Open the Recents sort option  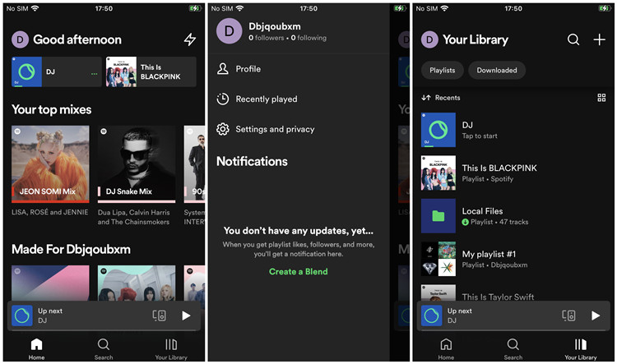point(441,98)
